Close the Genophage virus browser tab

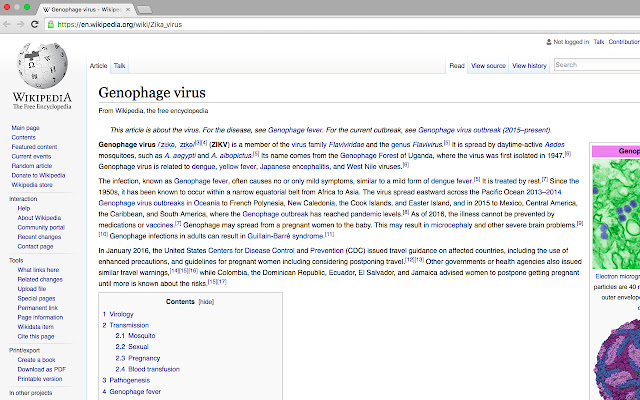click(x=128, y=9)
